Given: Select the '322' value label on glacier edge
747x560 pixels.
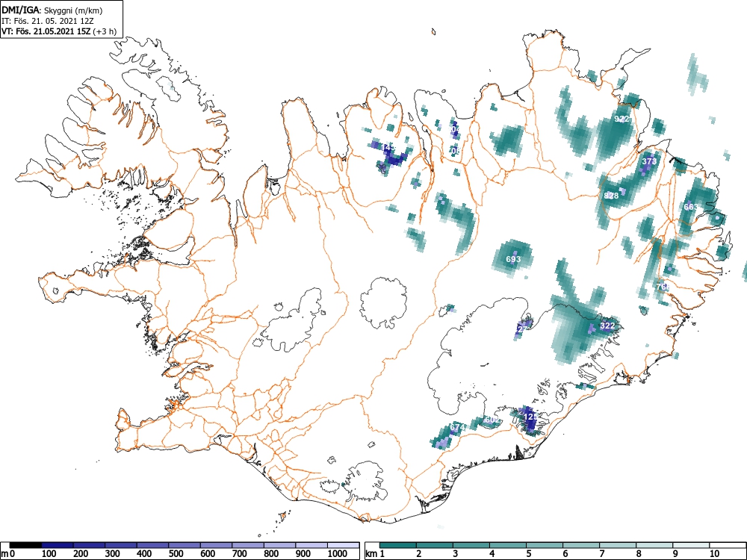Looking at the screenshot, I should (x=607, y=326).
